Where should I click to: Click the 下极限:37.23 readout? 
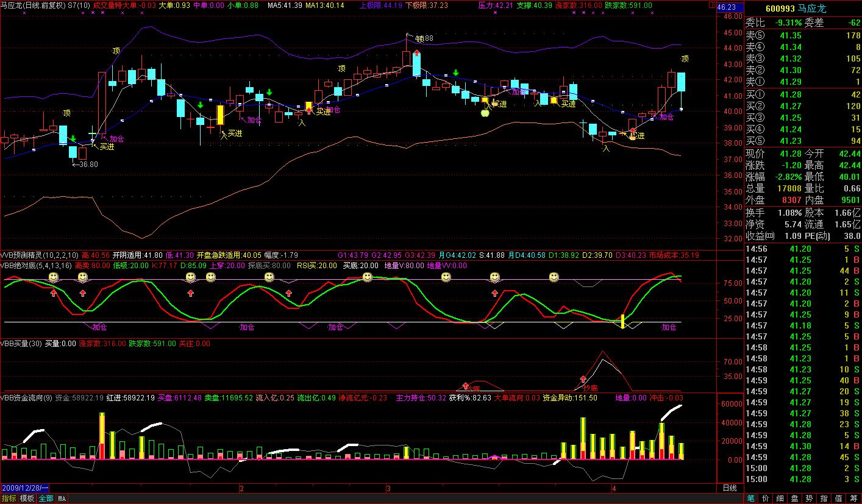coord(427,5)
